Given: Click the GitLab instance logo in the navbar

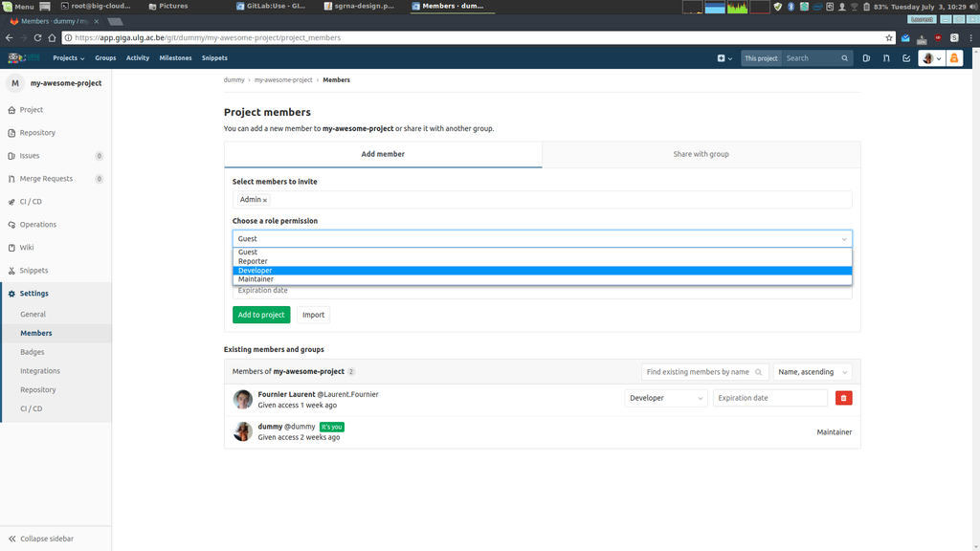Looking at the screenshot, I should point(24,58).
